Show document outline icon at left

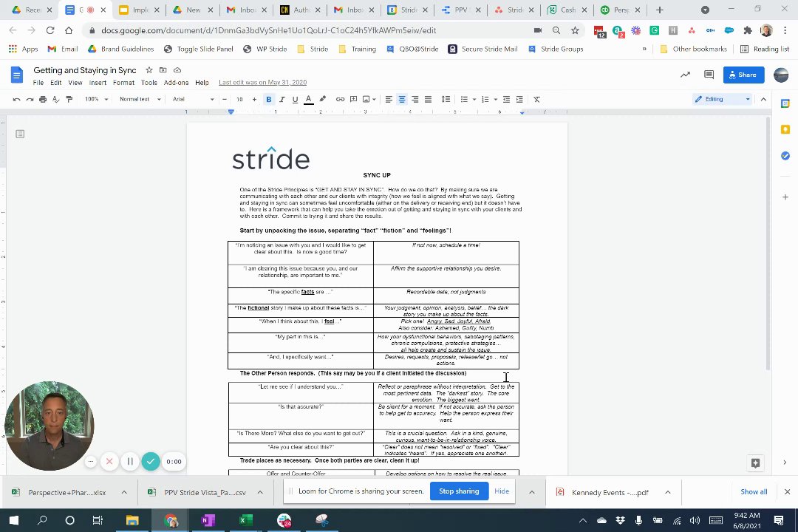coord(20,134)
